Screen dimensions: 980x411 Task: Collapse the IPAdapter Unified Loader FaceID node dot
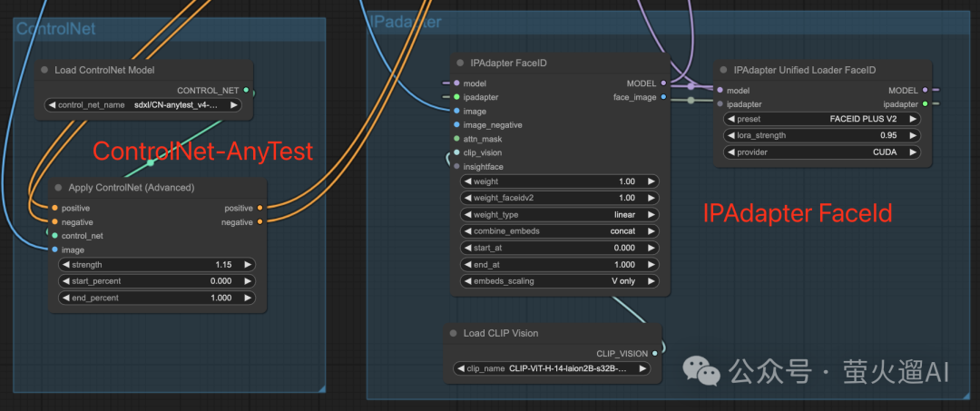[724, 70]
